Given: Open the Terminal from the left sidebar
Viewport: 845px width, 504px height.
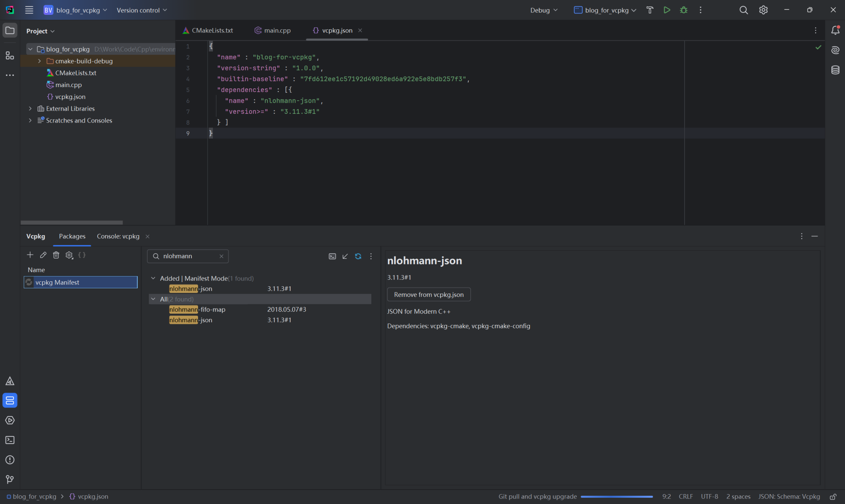Looking at the screenshot, I should (x=9, y=440).
